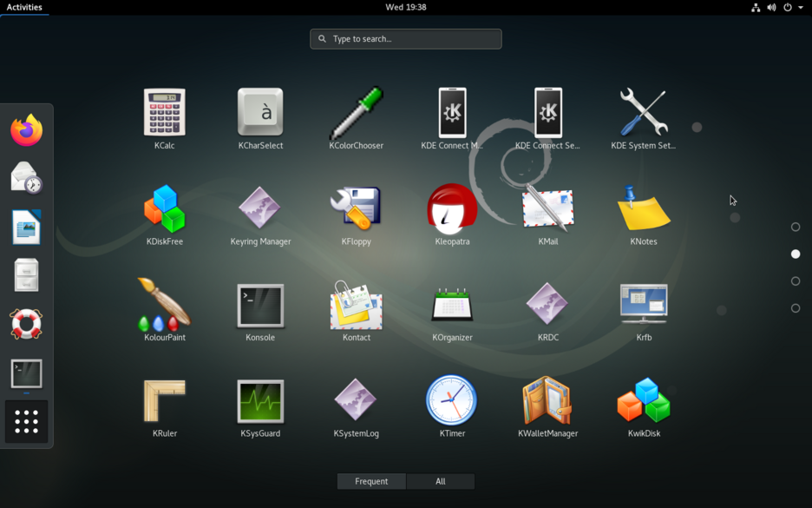The width and height of the screenshot is (812, 508).
Task: Open the KMail email client
Action: (x=548, y=214)
